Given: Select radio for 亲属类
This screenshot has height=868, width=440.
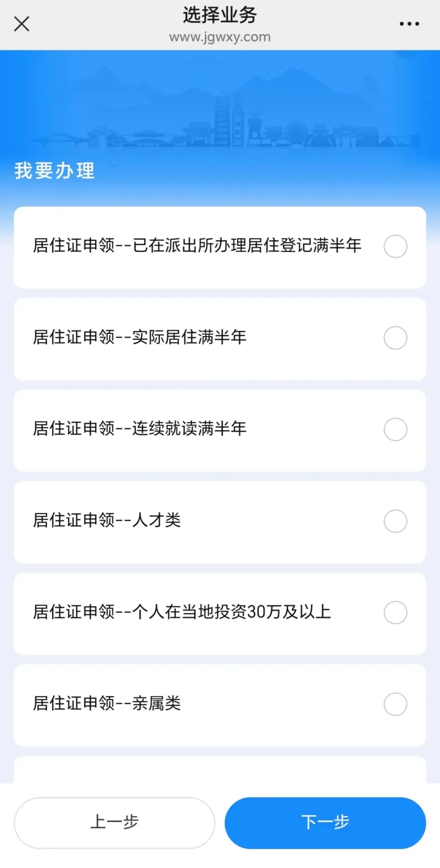Looking at the screenshot, I should (x=395, y=704).
